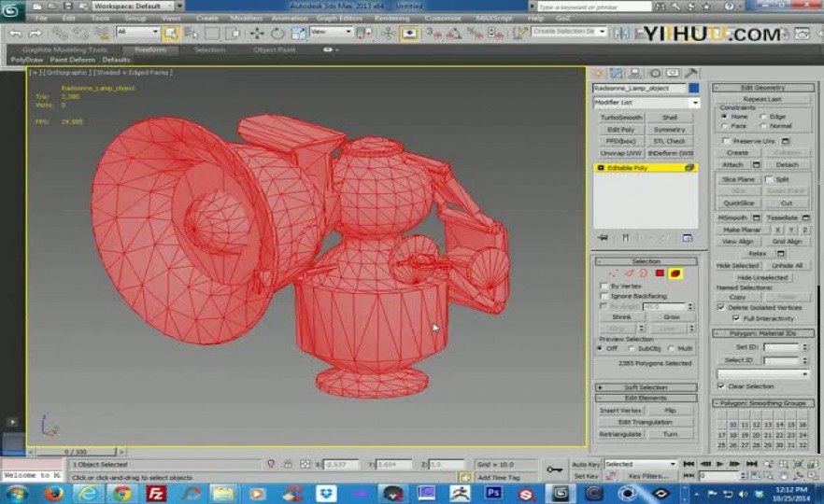Click Configure Modifier Sets icon
Viewport: 824px width, 504px height.
(688, 238)
